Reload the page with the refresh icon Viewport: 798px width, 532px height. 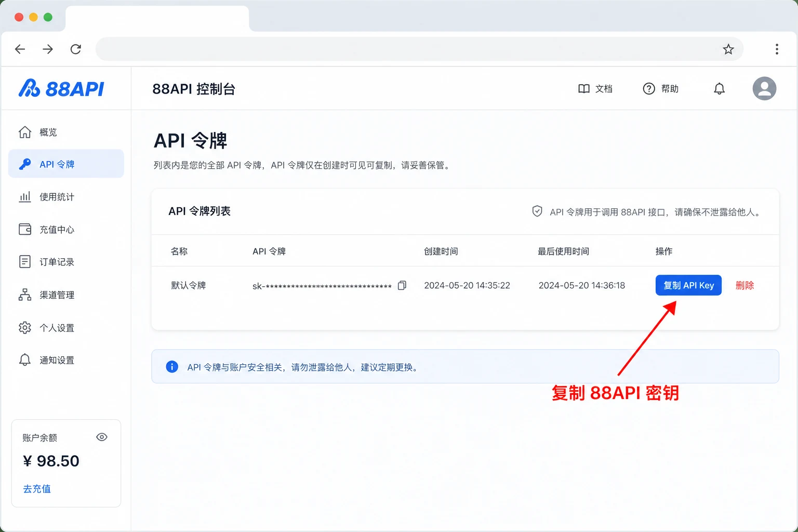pos(76,49)
